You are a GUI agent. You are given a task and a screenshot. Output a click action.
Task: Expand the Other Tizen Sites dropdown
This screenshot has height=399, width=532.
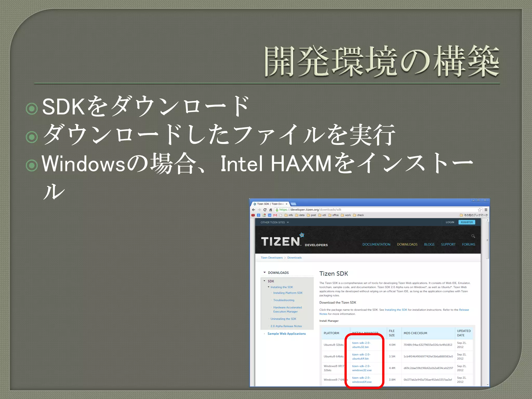click(275, 222)
